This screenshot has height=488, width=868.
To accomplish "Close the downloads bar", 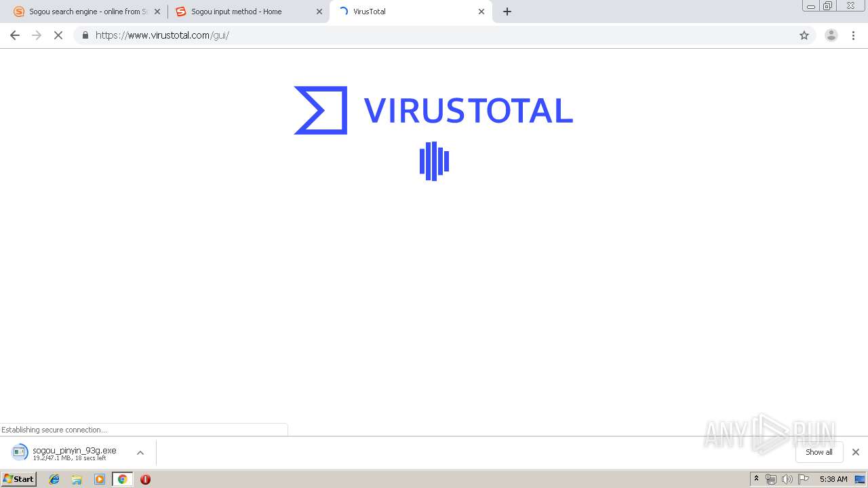I will [856, 452].
